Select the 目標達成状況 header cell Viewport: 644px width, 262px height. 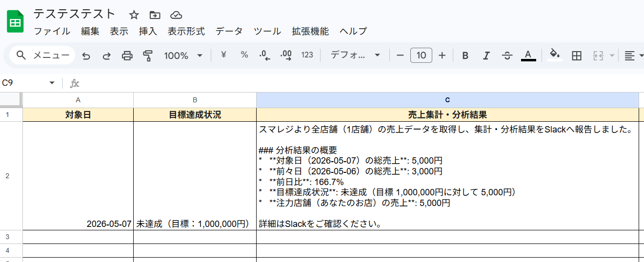point(195,115)
